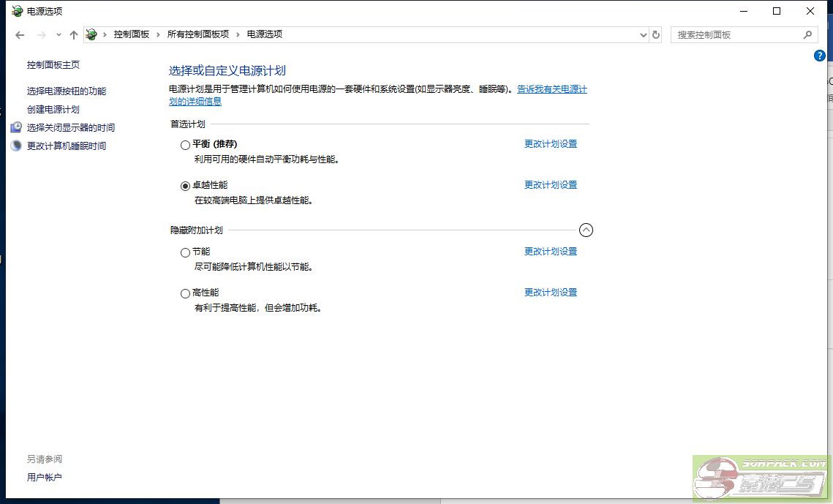Select the 高性能 power plan radio button
Viewport: 833px width, 504px height.
tap(185, 293)
